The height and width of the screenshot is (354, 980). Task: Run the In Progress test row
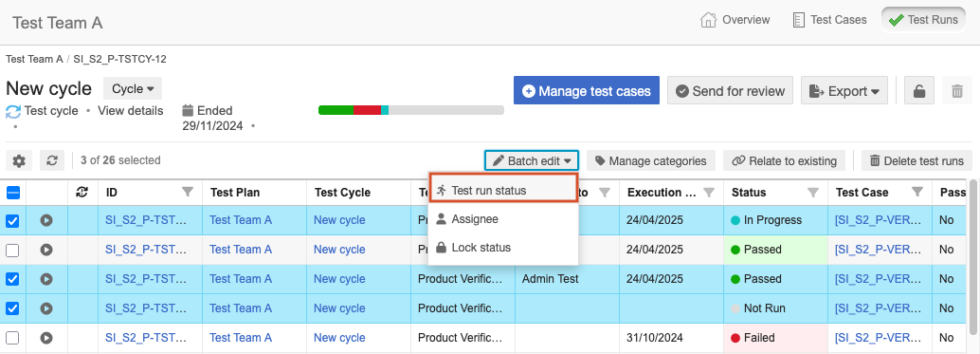tap(46, 220)
